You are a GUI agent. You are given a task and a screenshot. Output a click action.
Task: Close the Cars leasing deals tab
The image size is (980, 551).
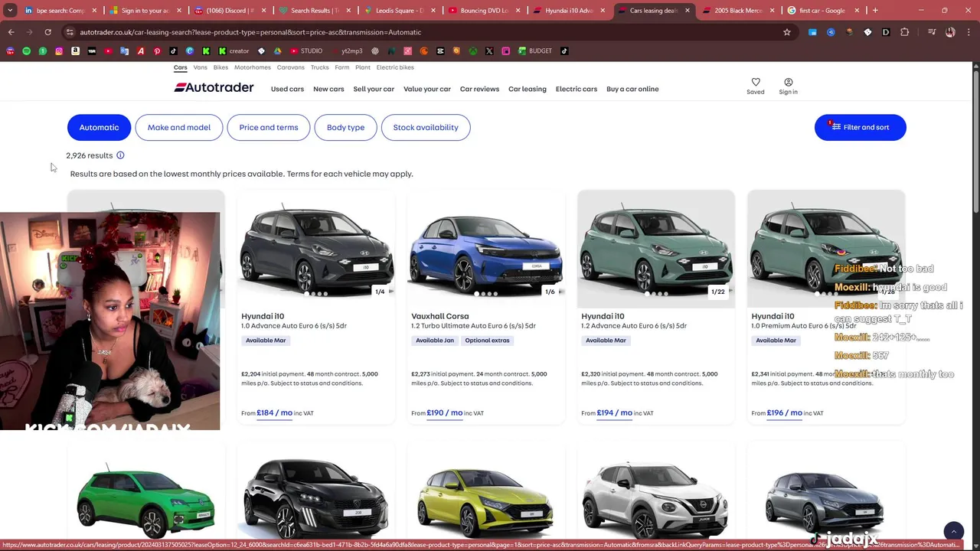687,11
